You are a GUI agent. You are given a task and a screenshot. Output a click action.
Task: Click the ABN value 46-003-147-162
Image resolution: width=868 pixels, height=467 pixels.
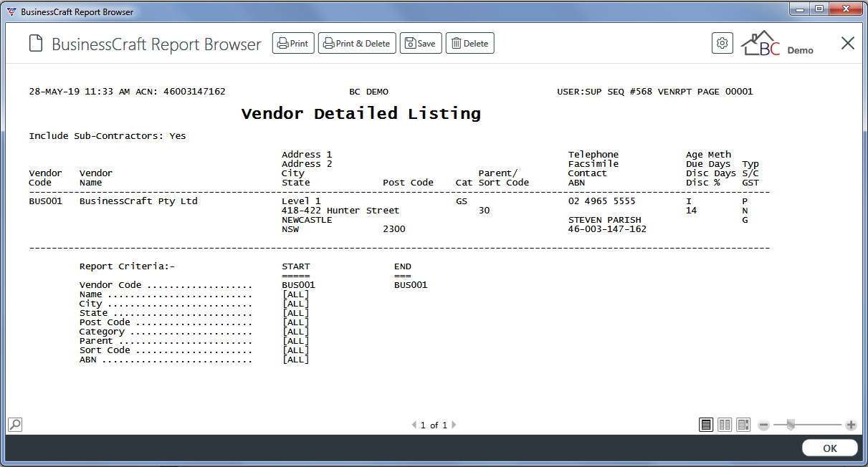[x=608, y=229]
